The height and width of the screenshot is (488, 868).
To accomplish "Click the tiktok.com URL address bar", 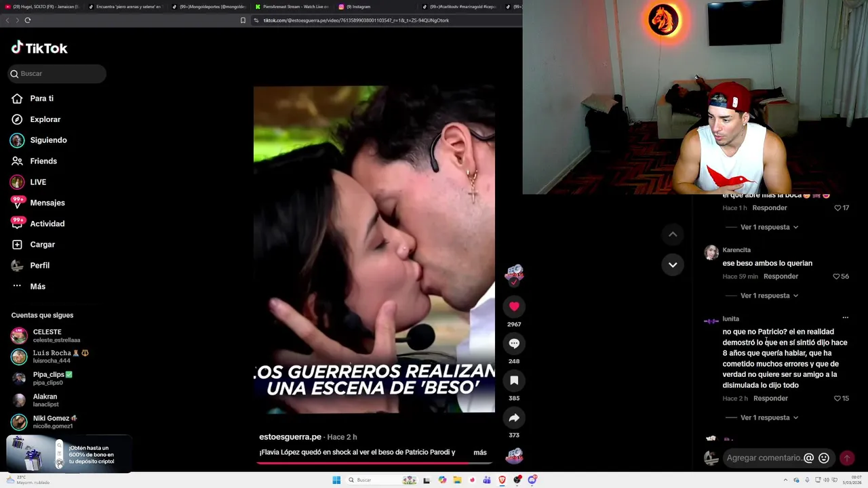I will pyautogui.click(x=387, y=20).
